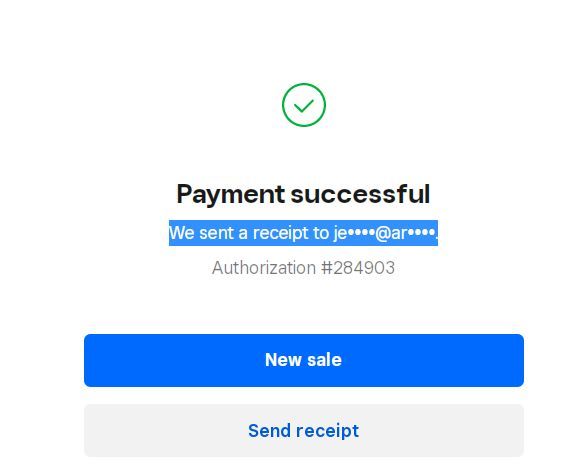Image resolution: width=583 pixels, height=466 pixels.
Task: Click the Authorization #284903 text
Action: point(303,268)
